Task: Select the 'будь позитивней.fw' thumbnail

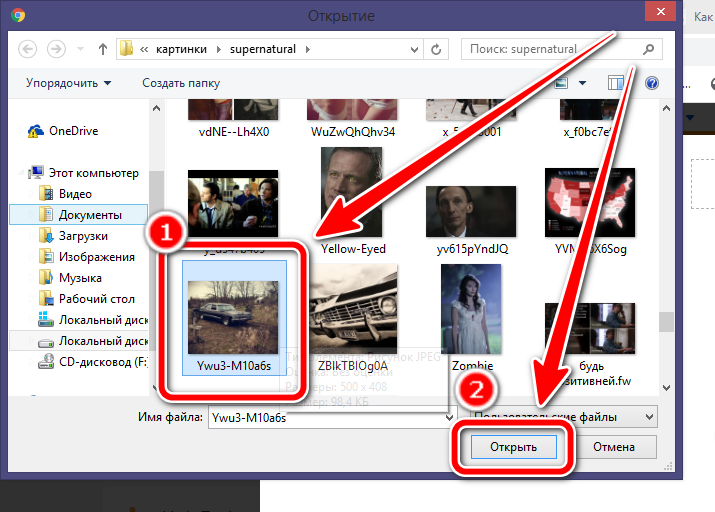Action: pyautogui.click(x=590, y=328)
